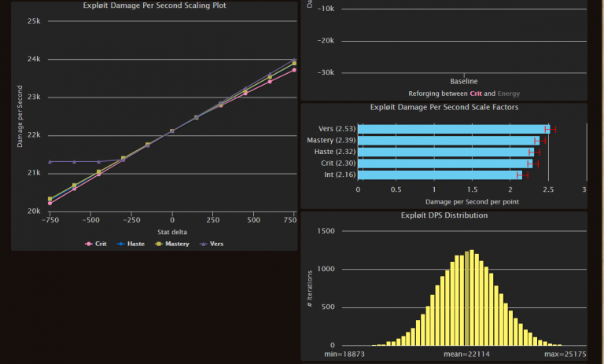Screen dimensions: 604x364
Task: Select the Int (2.16) bar
Action: [439, 175]
